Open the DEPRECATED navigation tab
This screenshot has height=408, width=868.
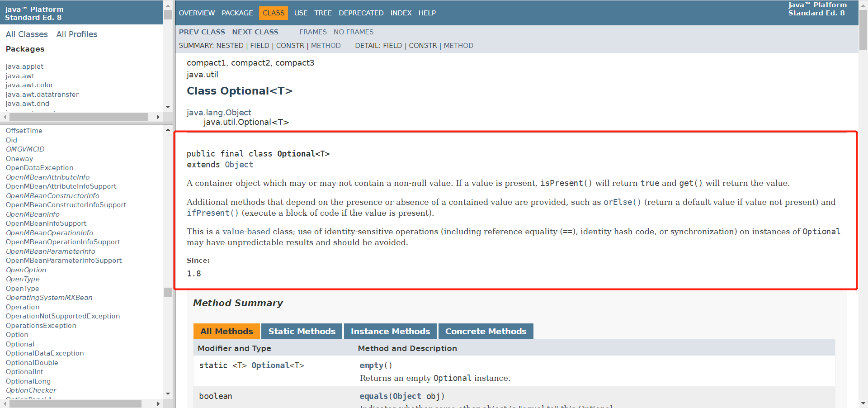coord(361,13)
